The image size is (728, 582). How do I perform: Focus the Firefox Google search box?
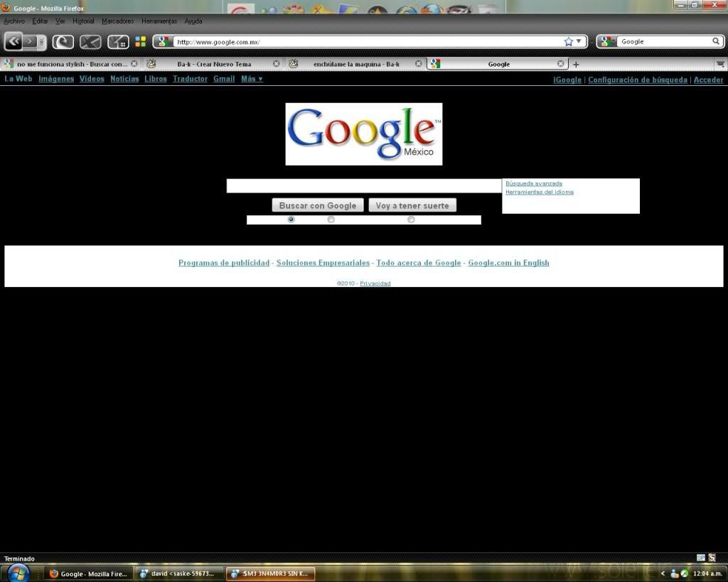[x=665, y=42]
